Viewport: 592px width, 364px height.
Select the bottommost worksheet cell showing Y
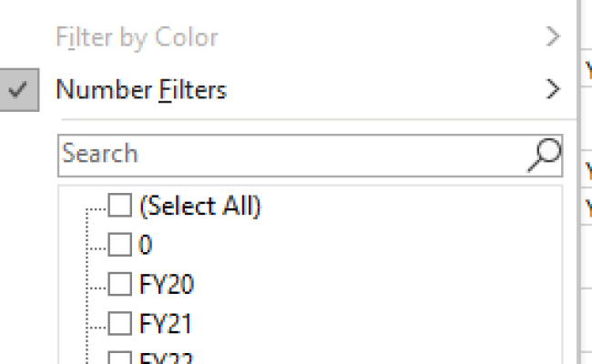[587, 207]
